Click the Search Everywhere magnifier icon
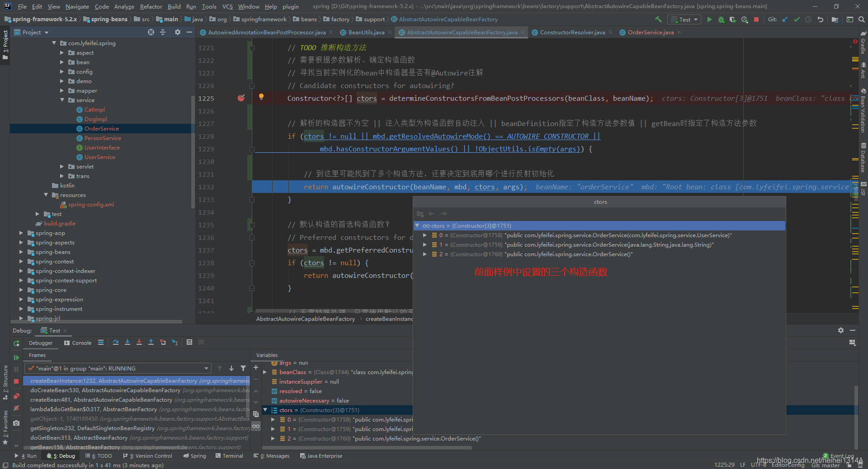The image size is (868, 469). coord(861,19)
